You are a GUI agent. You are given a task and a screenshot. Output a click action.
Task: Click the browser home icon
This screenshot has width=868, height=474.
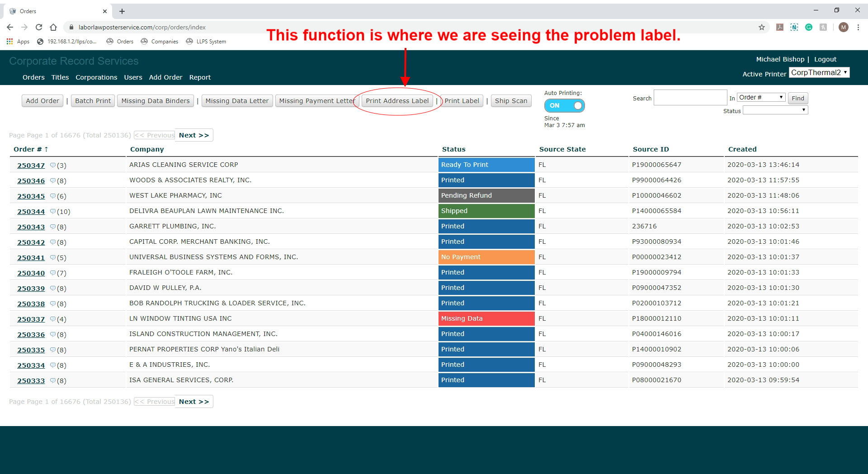pos(53,27)
